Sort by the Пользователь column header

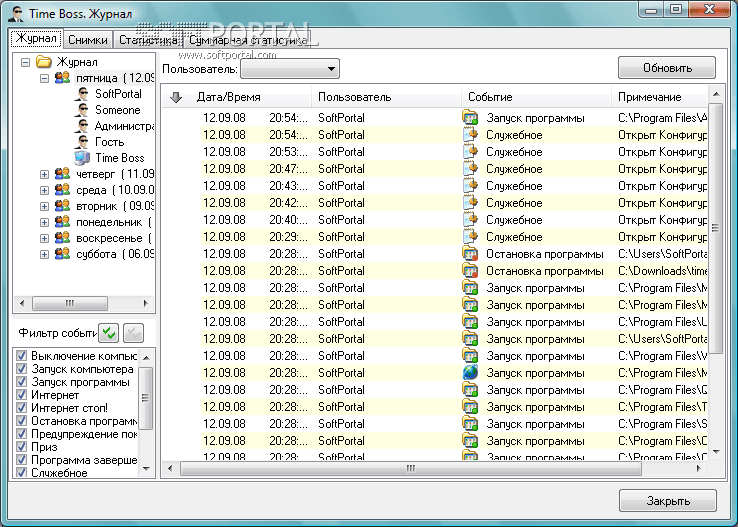pos(386,97)
